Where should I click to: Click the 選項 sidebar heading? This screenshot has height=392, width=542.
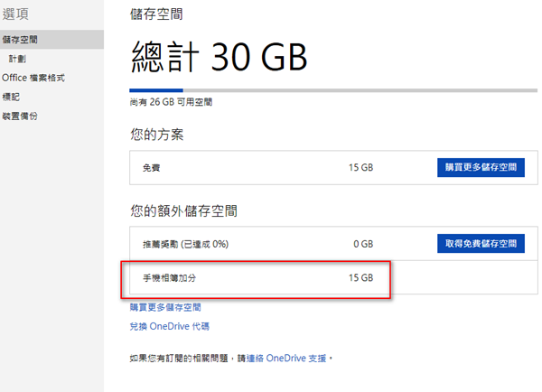pyautogui.click(x=17, y=14)
